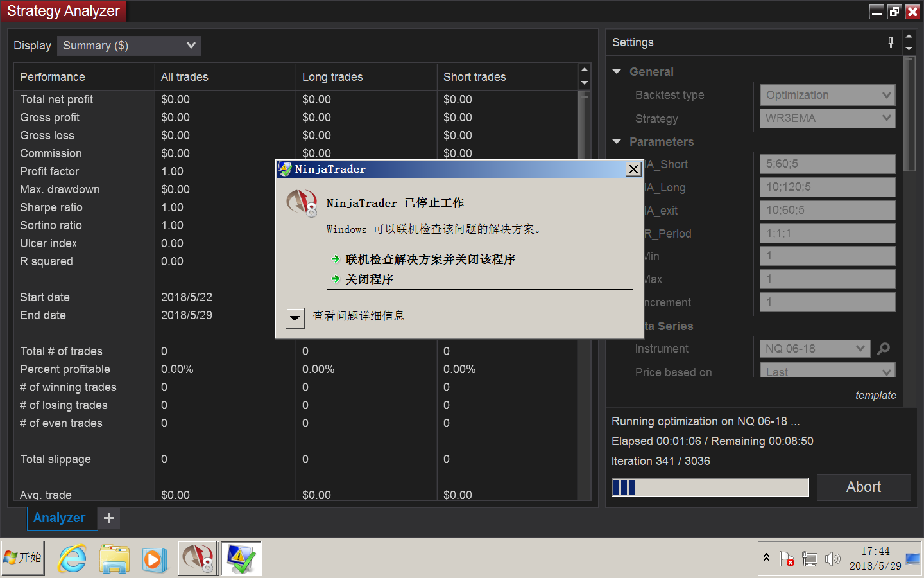Click the Performance column header
This screenshot has width=924, height=578.
point(84,77)
